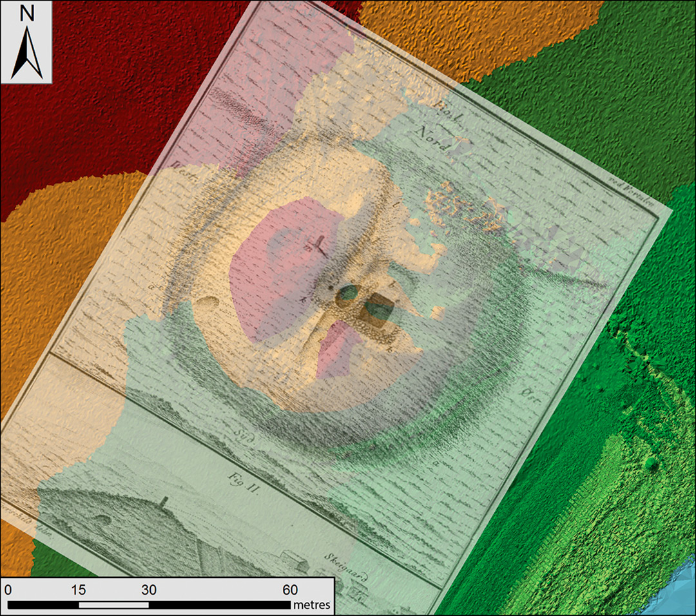696x616 pixels.
Task: Click the '0' mark on the scale bar
Action: click(x=8, y=590)
